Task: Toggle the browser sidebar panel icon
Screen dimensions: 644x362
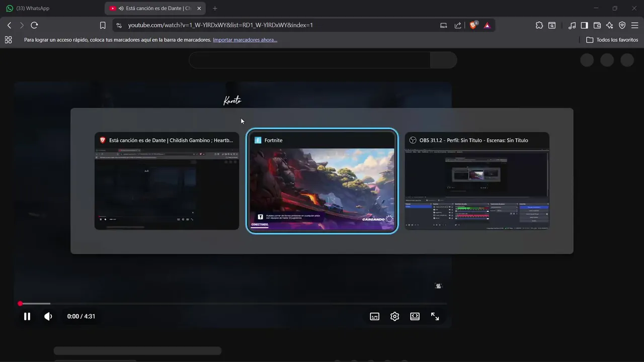Action: pyautogui.click(x=584, y=25)
